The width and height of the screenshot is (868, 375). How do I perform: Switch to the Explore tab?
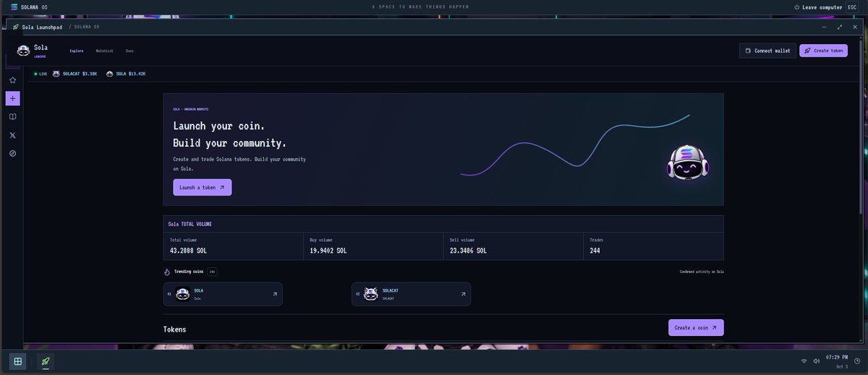(77, 51)
